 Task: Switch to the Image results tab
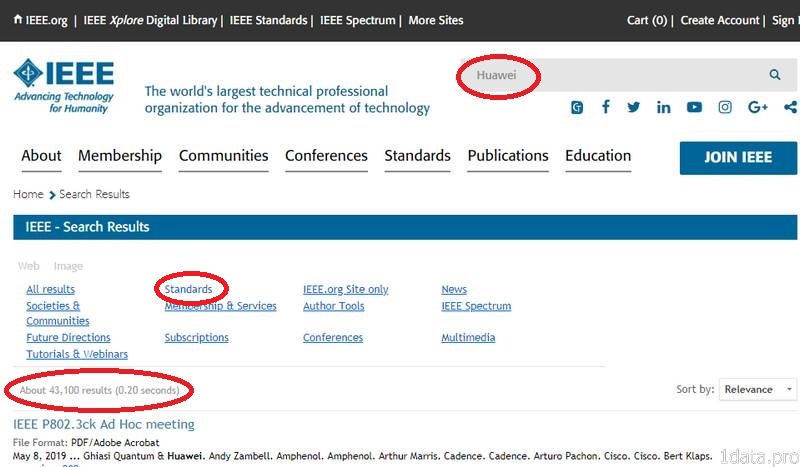point(68,266)
